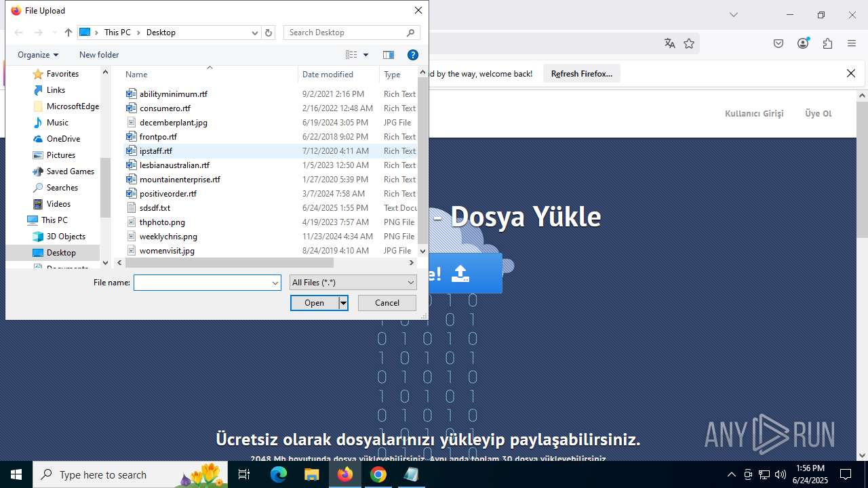Open Google Chrome from the taskbar
Screen dimensions: 868x488
tap(378, 474)
